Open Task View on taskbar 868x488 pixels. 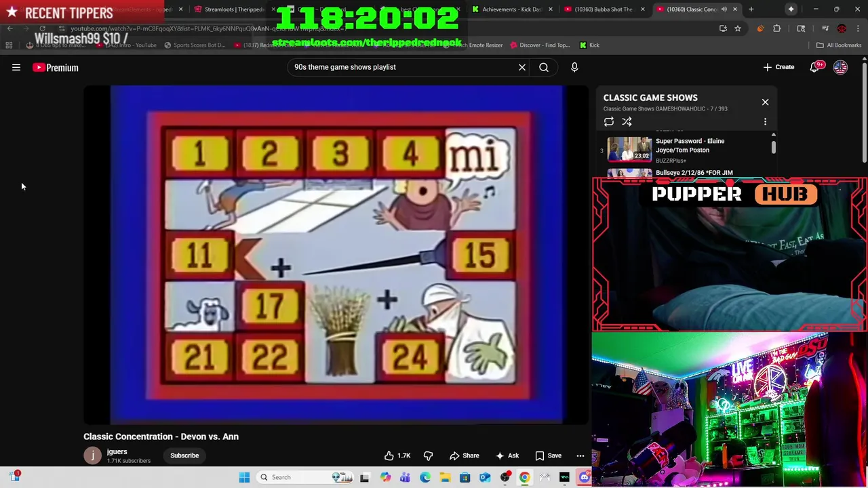pos(365,477)
